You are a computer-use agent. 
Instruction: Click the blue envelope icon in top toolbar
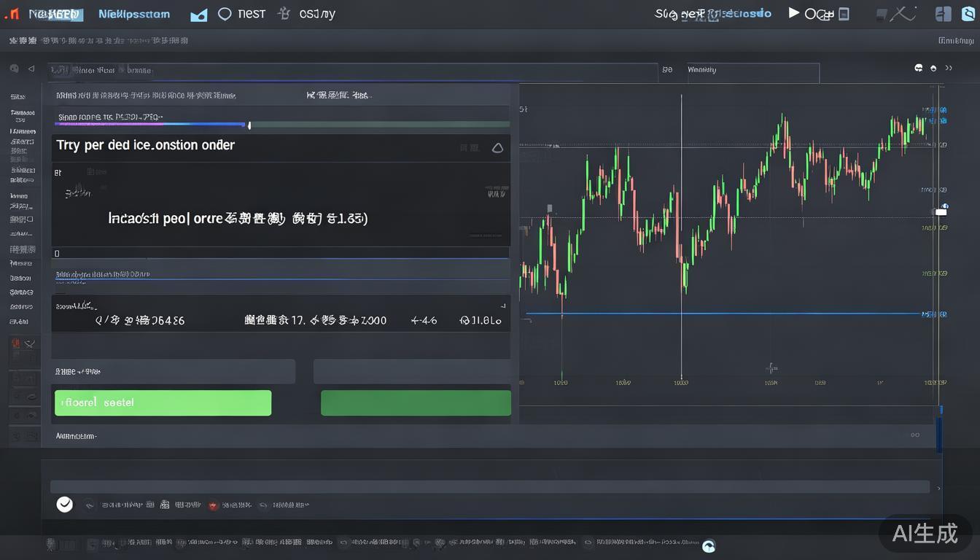[198, 15]
